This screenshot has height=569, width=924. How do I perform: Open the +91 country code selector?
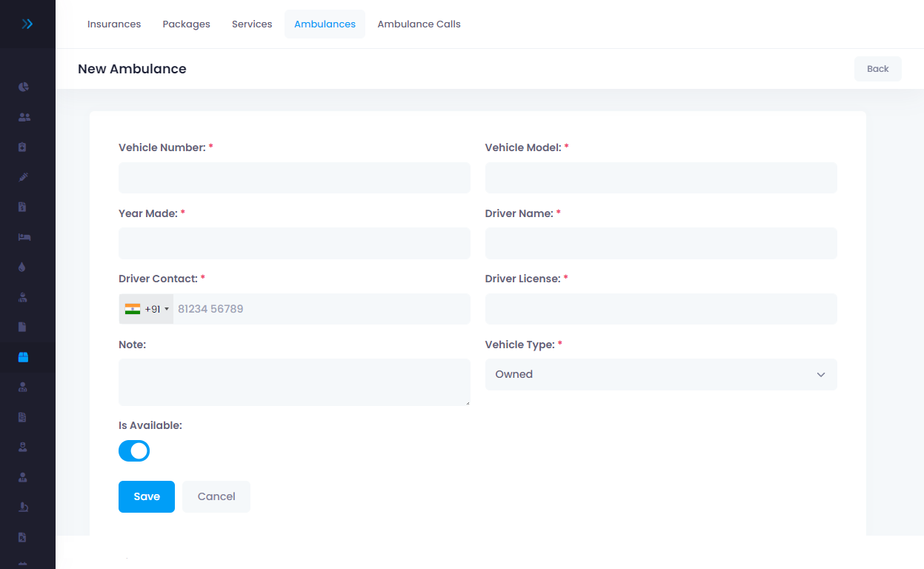(147, 309)
